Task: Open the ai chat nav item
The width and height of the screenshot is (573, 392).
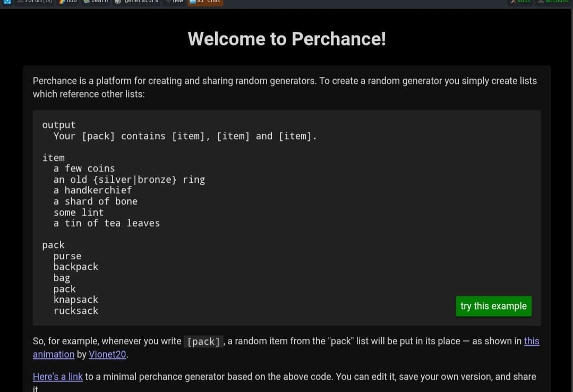Action: (x=205, y=2)
